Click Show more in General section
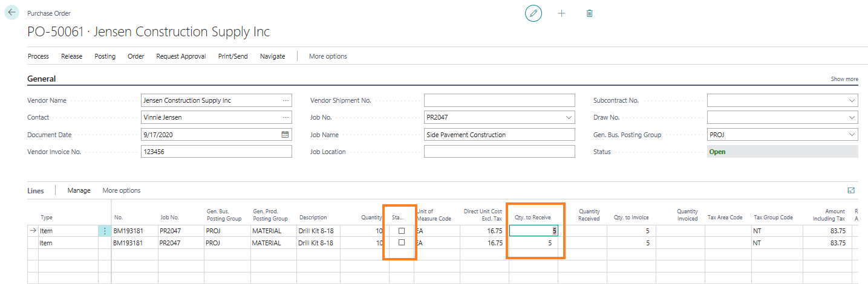868x284 pixels. (844, 79)
